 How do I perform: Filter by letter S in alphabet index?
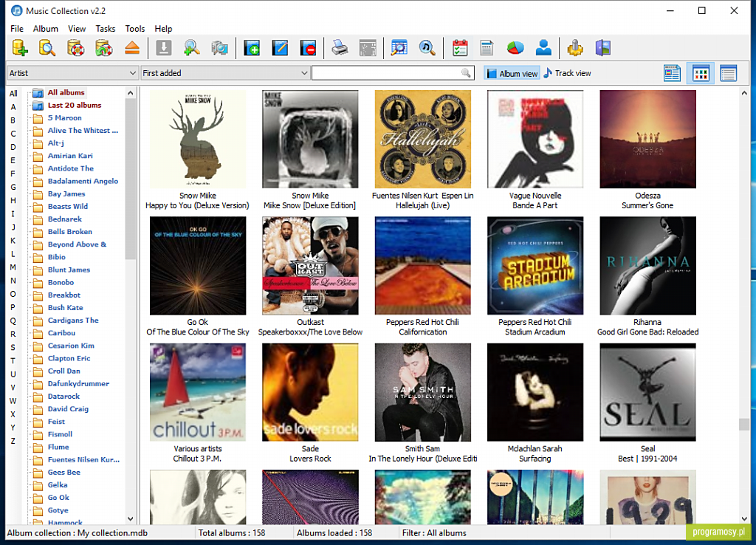point(13,347)
